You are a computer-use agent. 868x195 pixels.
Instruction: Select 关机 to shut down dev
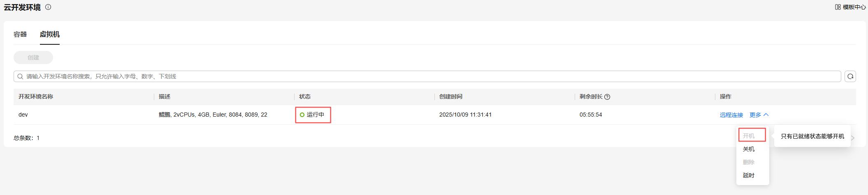(749, 149)
